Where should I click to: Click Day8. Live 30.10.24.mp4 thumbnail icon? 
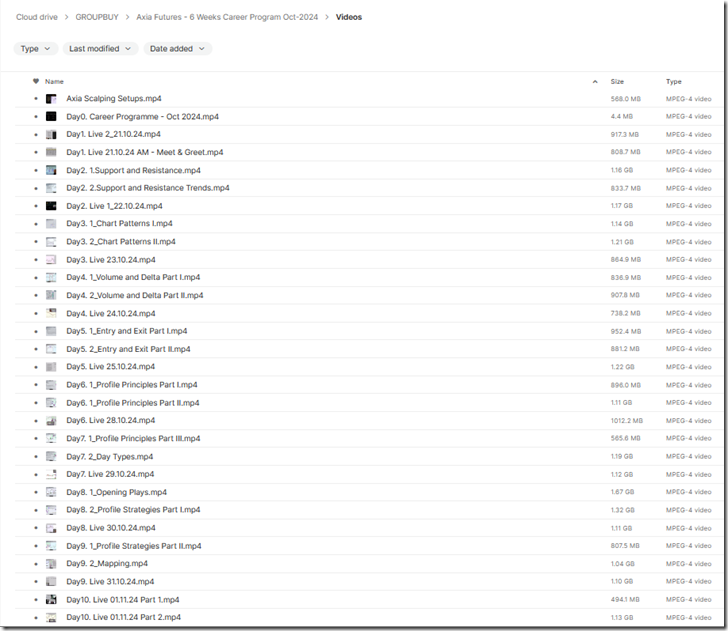51,528
